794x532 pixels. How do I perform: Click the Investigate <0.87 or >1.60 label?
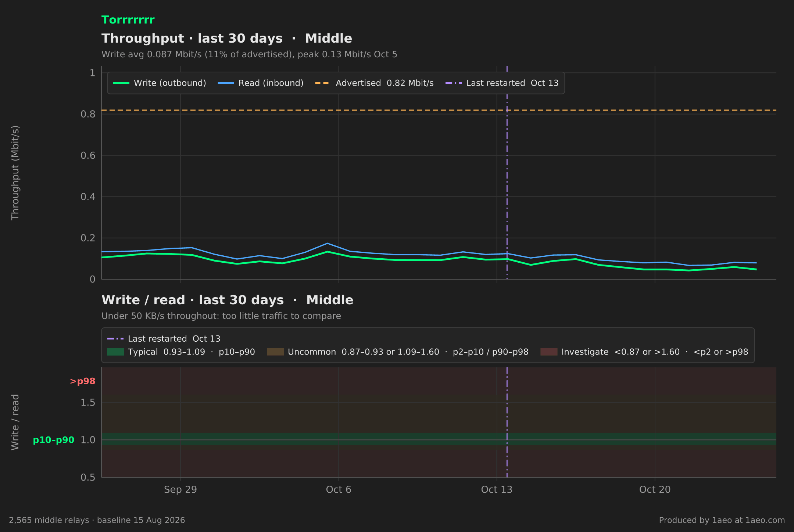click(655, 352)
